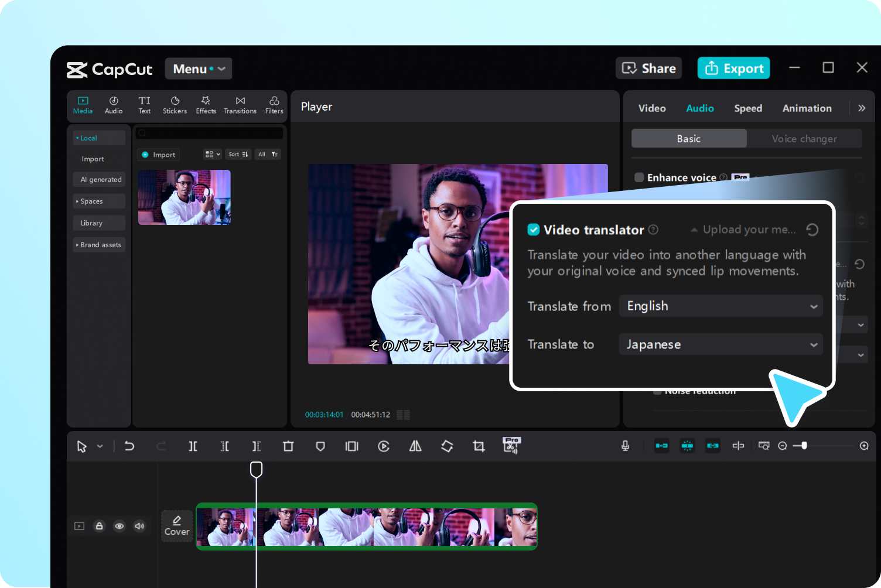Image resolution: width=881 pixels, height=588 pixels.
Task: Toggle main track magnet
Action: tap(662, 446)
